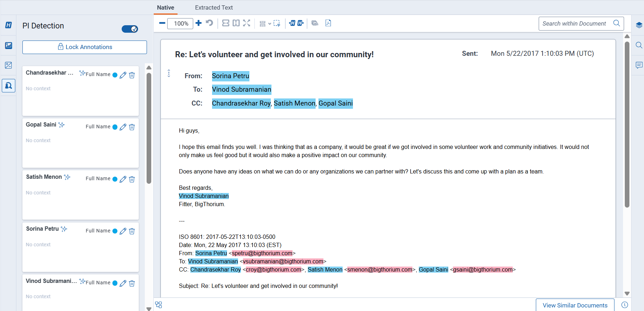
Task: Open the layers panel on right sidebar
Action: click(x=639, y=25)
